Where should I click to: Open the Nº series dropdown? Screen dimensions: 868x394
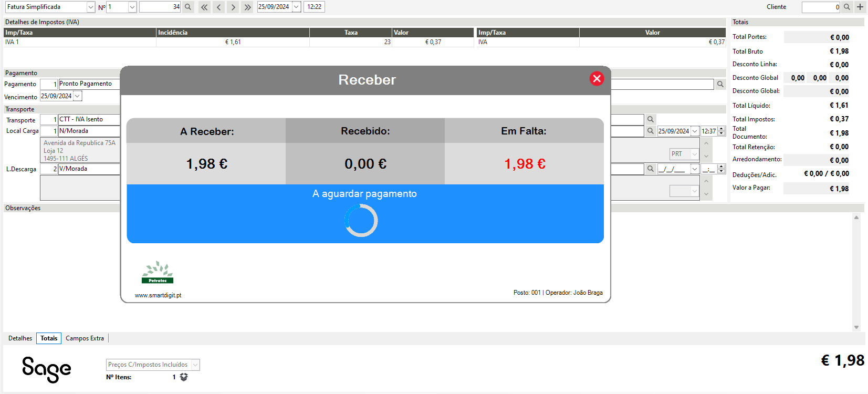[x=132, y=7]
